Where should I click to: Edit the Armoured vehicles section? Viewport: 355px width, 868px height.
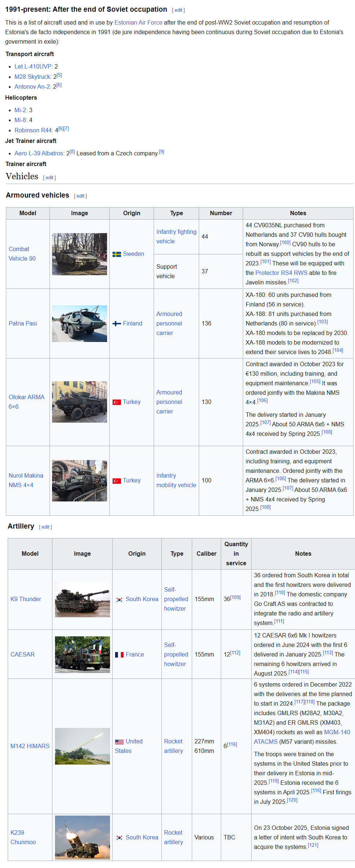tap(80, 196)
